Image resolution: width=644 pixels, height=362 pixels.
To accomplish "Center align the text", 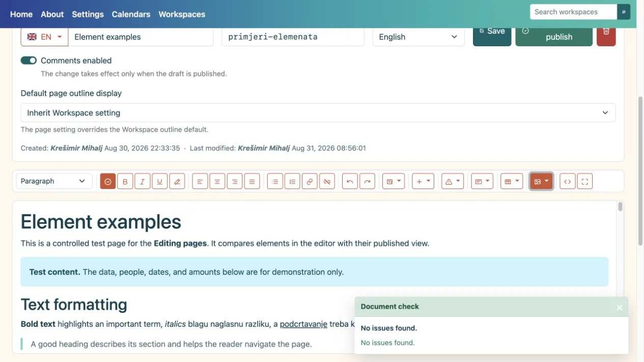I will pos(217,182).
